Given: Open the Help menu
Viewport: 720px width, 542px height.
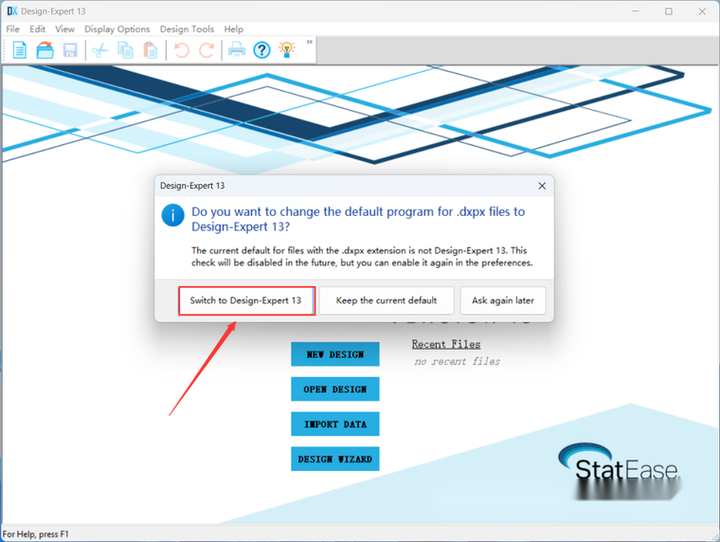Looking at the screenshot, I should tap(234, 29).
